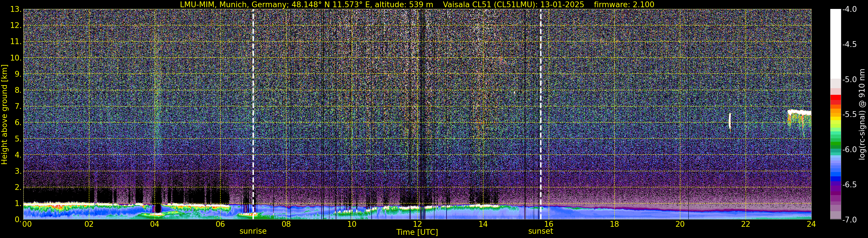Click the time axis tick label 02

[89, 224]
